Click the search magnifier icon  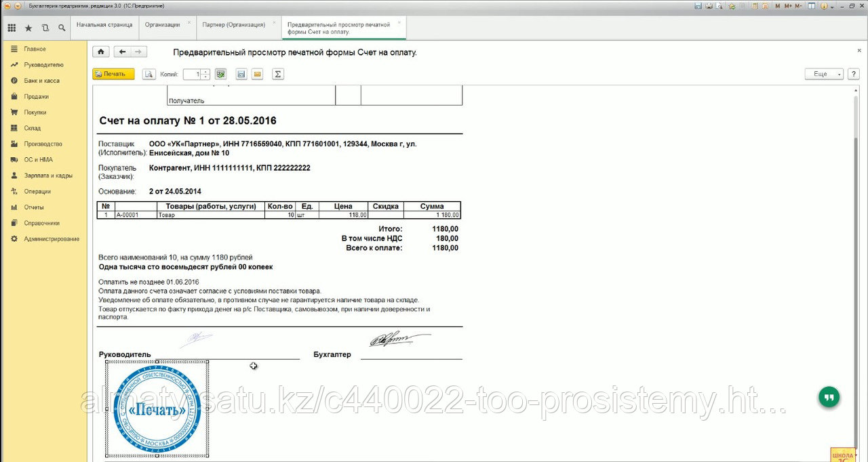[x=62, y=28]
